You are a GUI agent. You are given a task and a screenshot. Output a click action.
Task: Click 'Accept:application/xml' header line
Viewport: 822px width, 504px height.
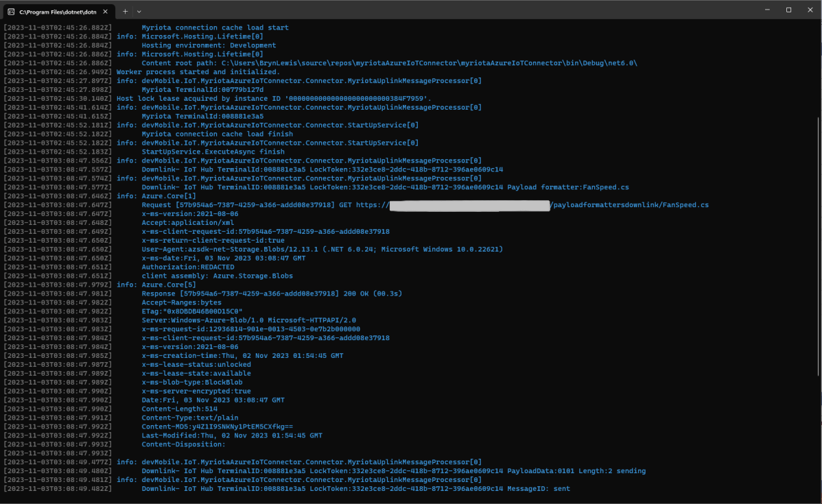click(188, 223)
